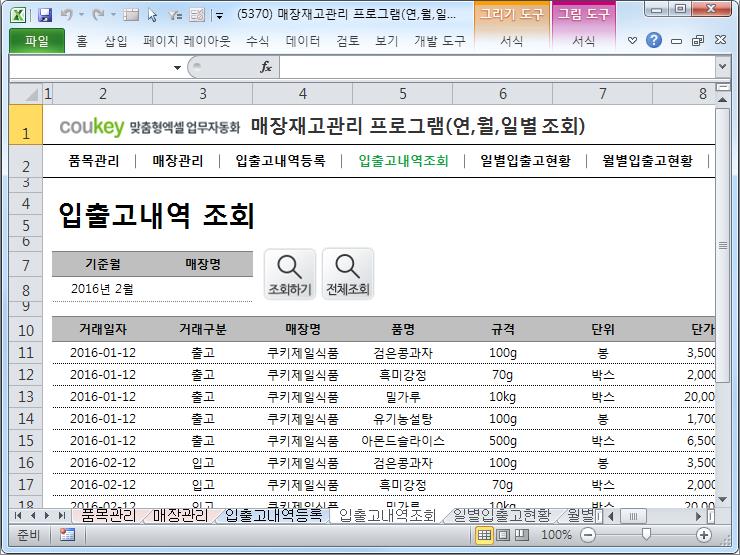Go to 일별입출고현황 navigation link
Viewport: 740px width, 555px height.
tap(526, 161)
